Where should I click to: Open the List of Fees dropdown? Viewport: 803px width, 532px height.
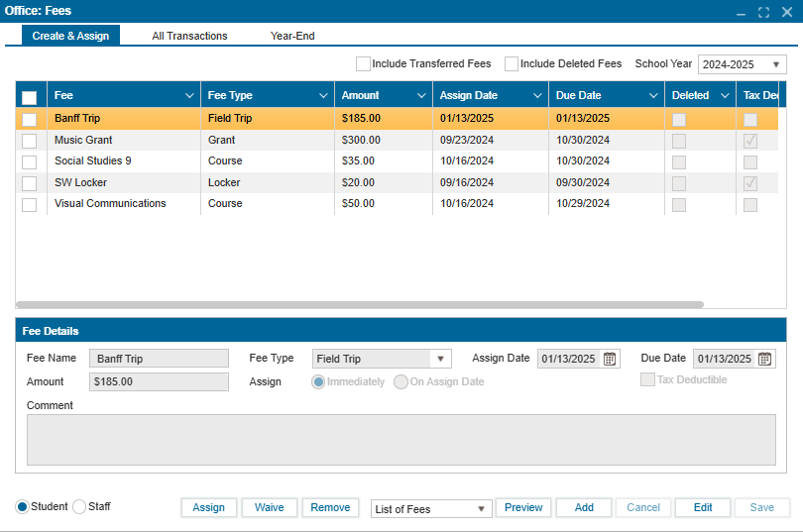click(431, 508)
